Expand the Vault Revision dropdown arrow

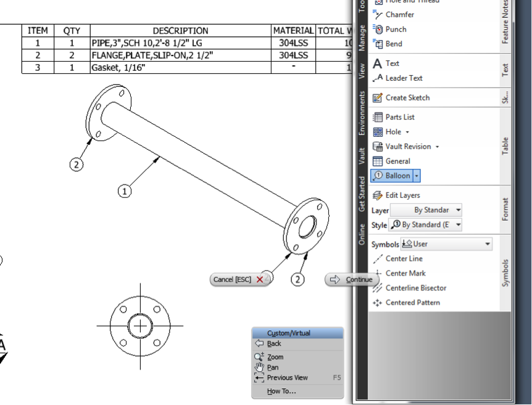pos(437,147)
